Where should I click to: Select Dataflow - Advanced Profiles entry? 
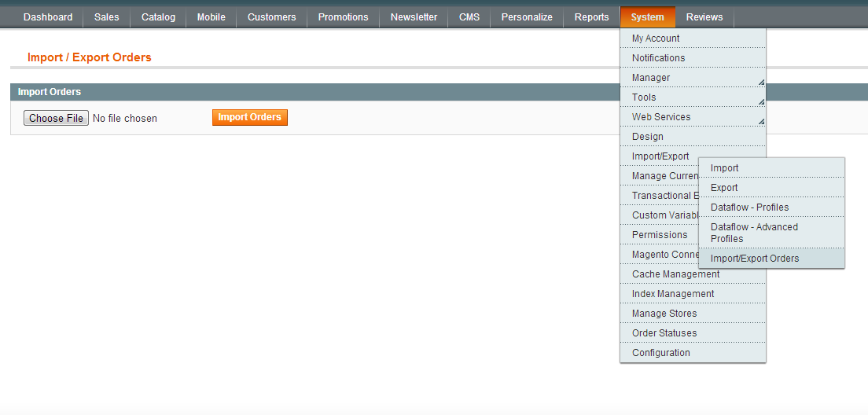point(753,233)
